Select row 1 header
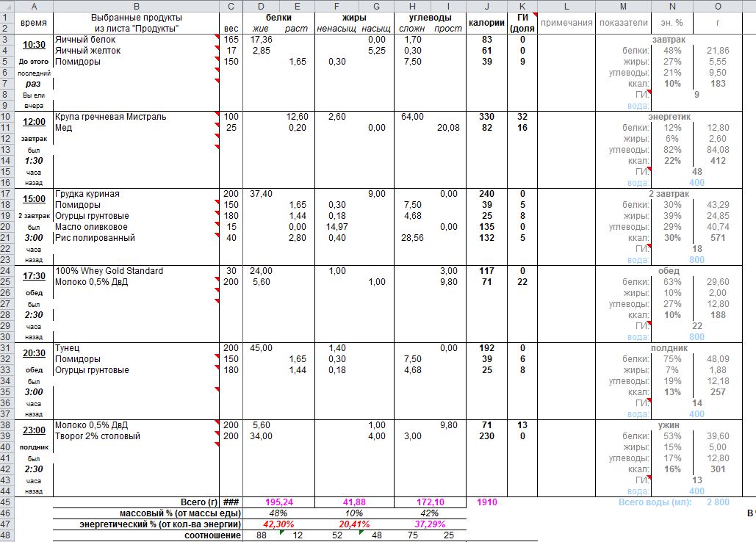The image size is (756, 542). pyautogui.click(x=7, y=18)
